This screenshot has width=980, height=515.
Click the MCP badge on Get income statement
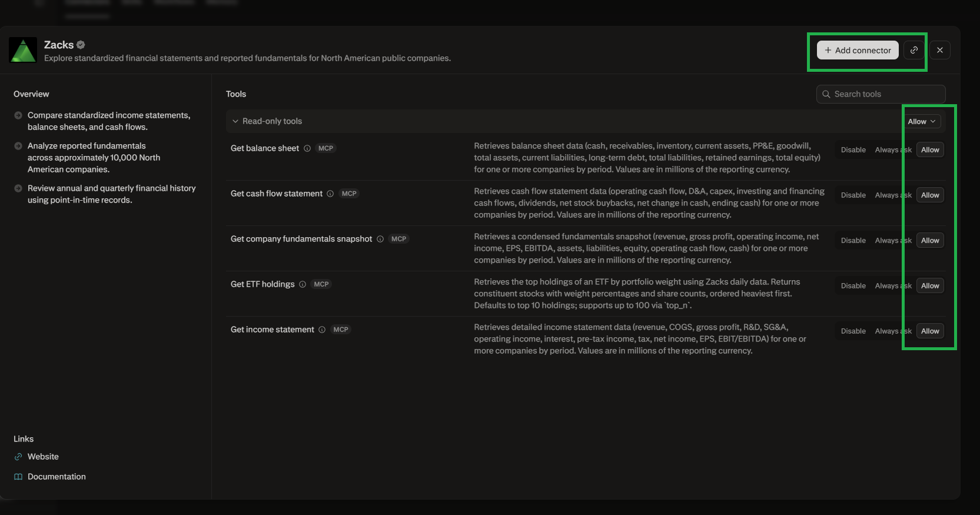[341, 330]
